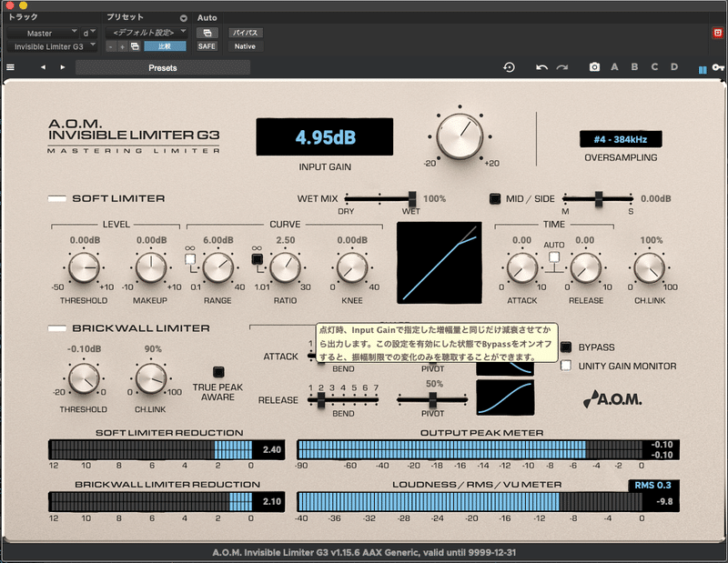This screenshot has height=563, width=728.
Task: Enable Unity Gain Monitor checkbox
Action: click(x=565, y=366)
